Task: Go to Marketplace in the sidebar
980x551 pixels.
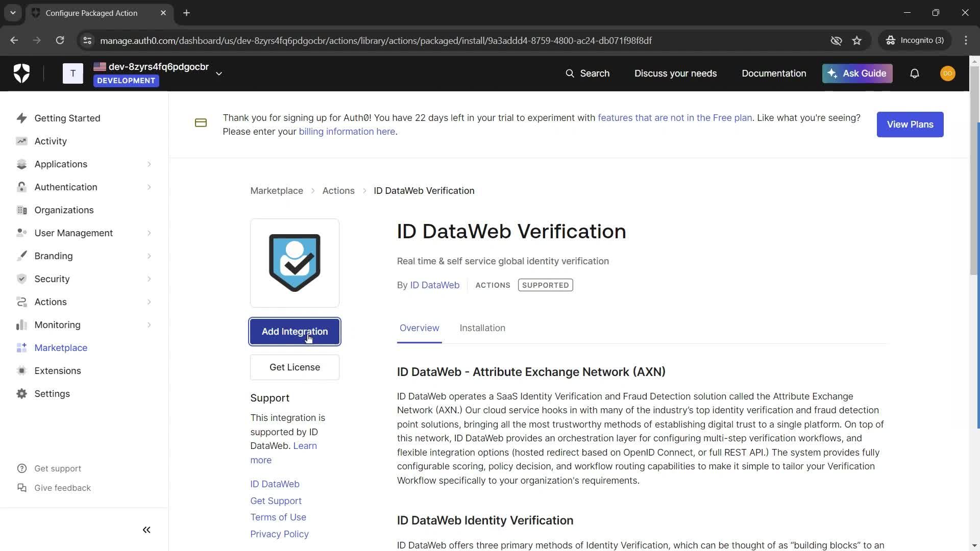Action: pos(61,348)
